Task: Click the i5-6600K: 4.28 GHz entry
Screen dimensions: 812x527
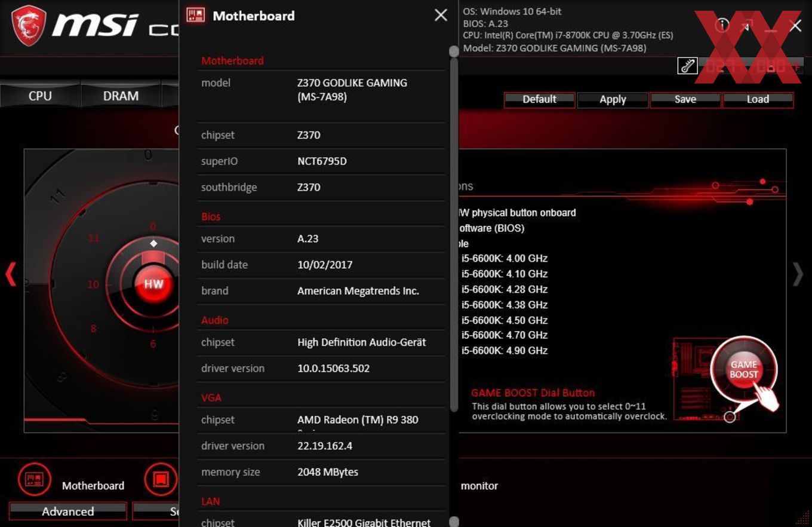Action: [x=504, y=289]
